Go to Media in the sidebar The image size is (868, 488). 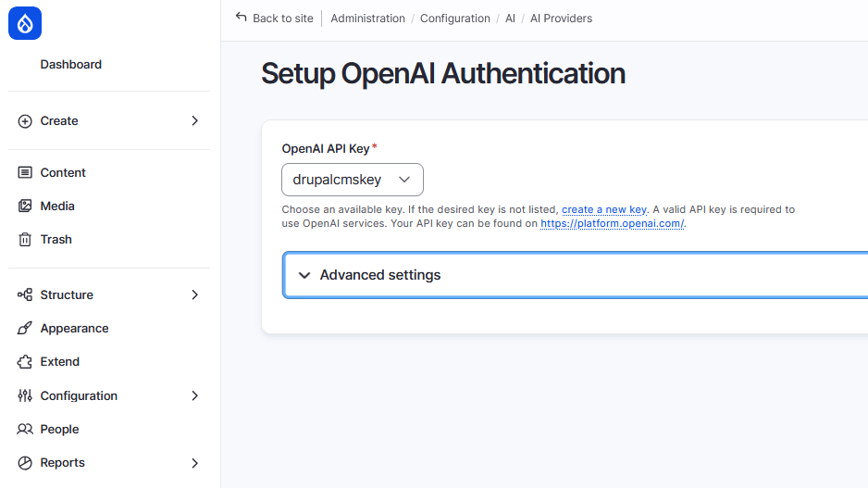click(57, 206)
